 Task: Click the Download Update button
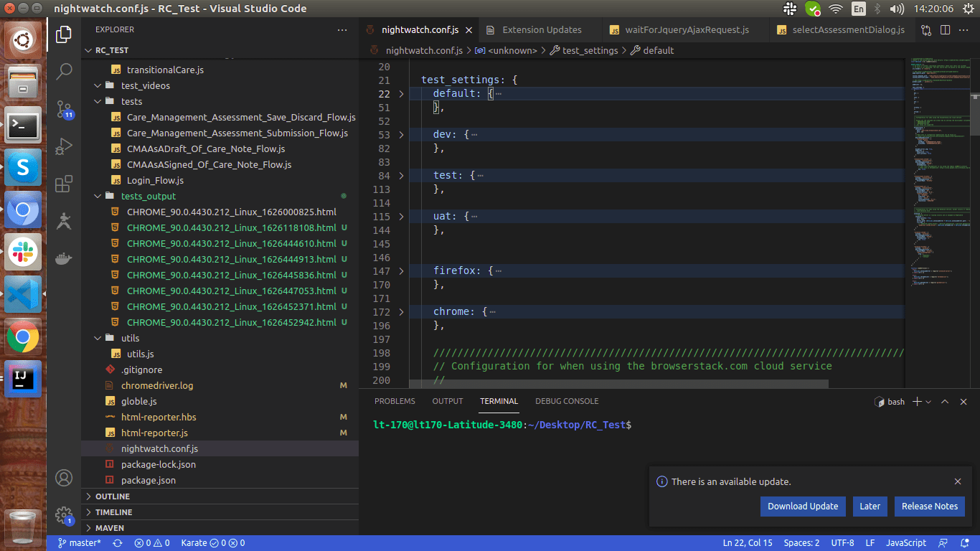pos(803,506)
